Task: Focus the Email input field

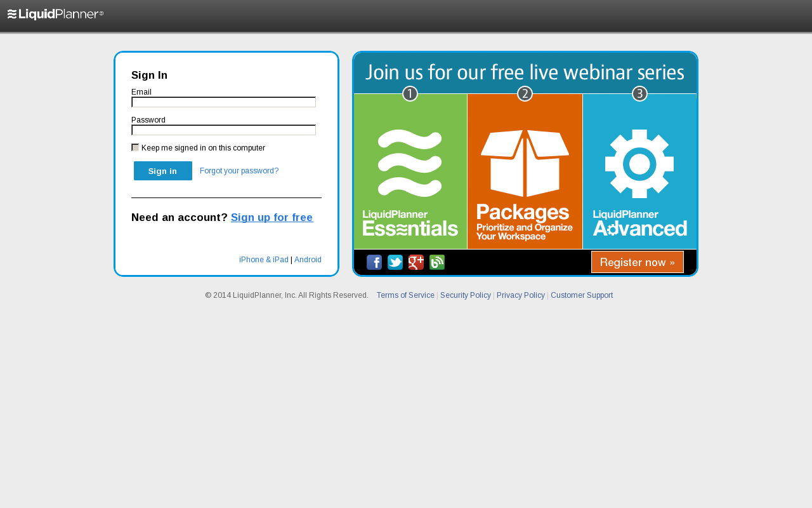Action: coord(223,102)
